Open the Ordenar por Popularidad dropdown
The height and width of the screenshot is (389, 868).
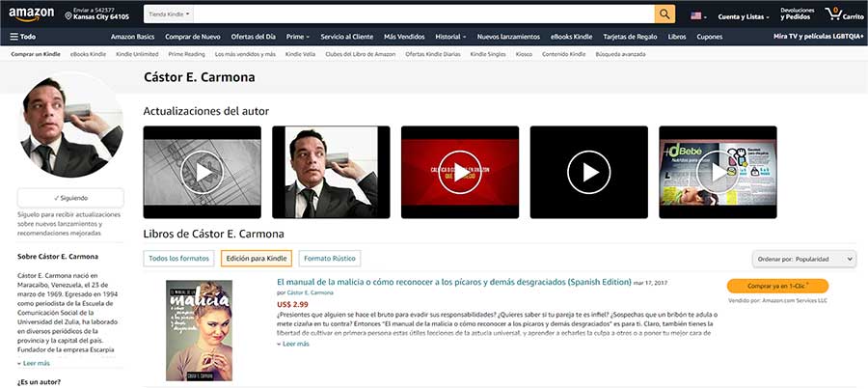(x=803, y=259)
